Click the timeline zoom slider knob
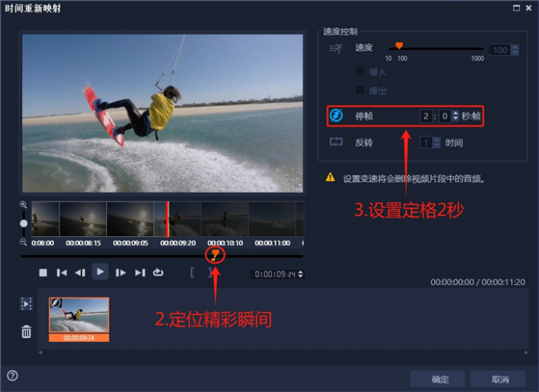 (23, 223)
